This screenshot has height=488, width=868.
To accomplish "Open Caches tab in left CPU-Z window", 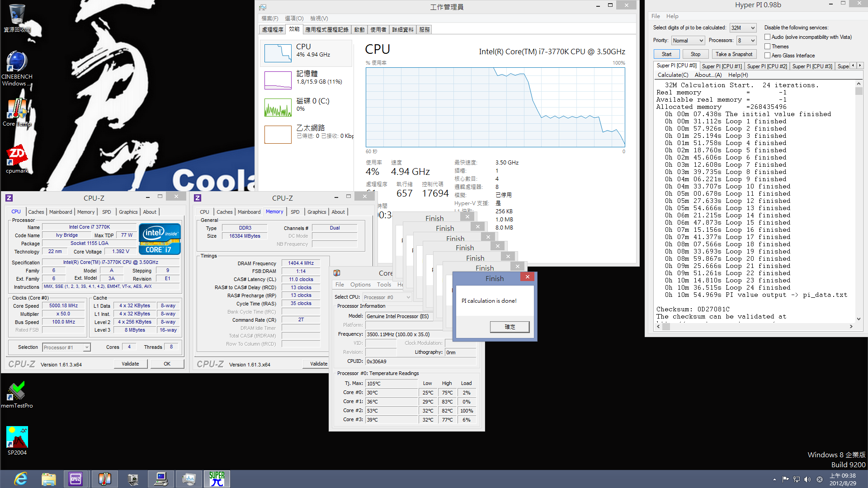I will pyautogui.click(x=36, y=212).
